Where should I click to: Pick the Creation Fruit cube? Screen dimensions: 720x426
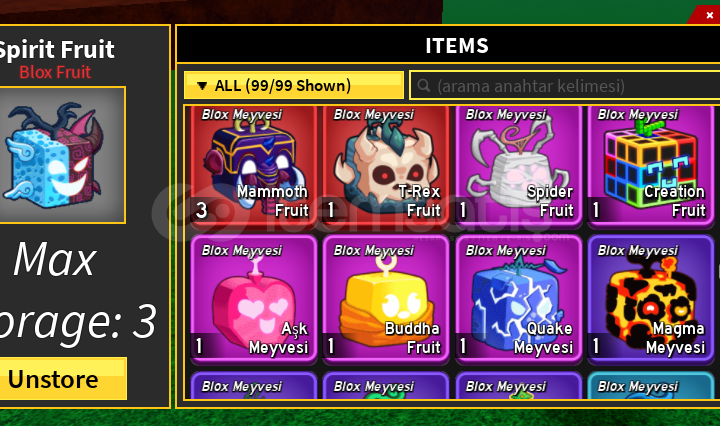click(x=651, y=166)
